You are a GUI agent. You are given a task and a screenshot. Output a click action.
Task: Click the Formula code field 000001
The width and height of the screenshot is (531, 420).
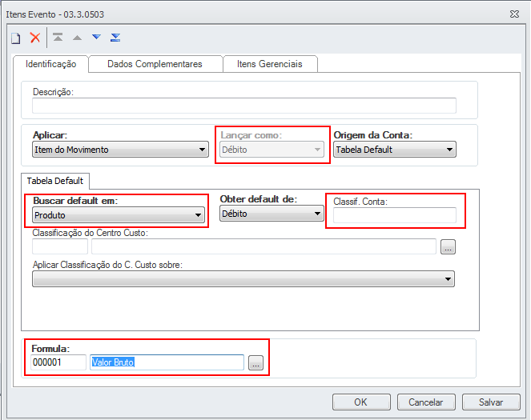[x=58, y=362]
